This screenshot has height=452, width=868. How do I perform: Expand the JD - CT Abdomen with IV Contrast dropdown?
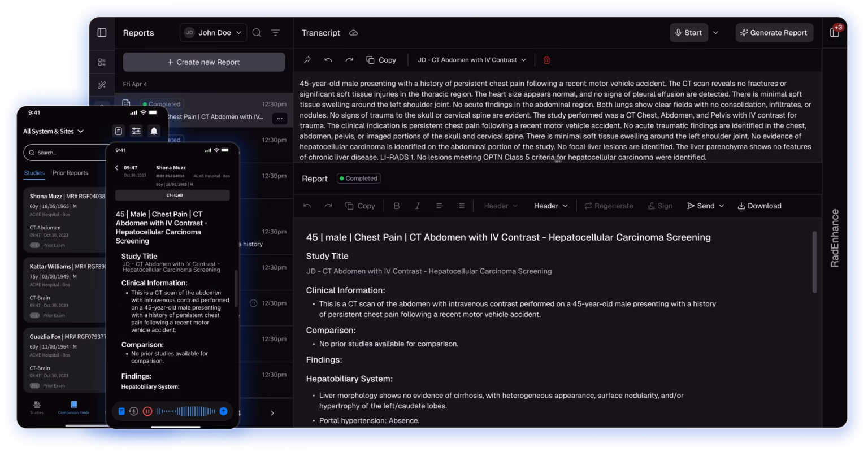coord(471,60)
